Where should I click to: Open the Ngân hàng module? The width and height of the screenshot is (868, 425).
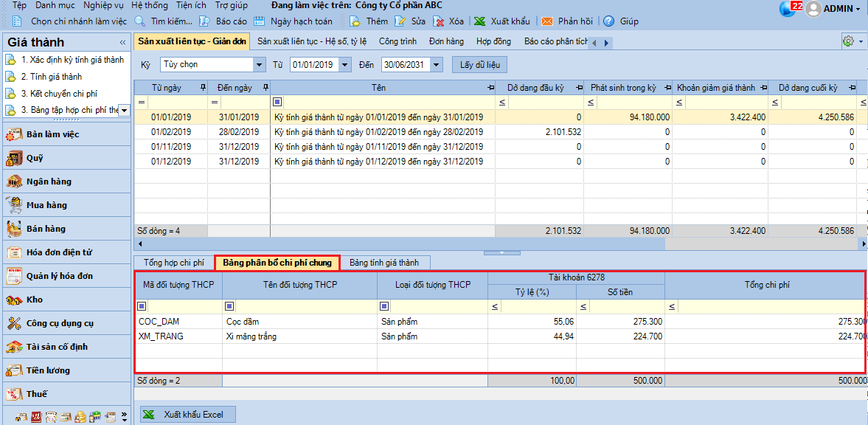tap(49, 182)
